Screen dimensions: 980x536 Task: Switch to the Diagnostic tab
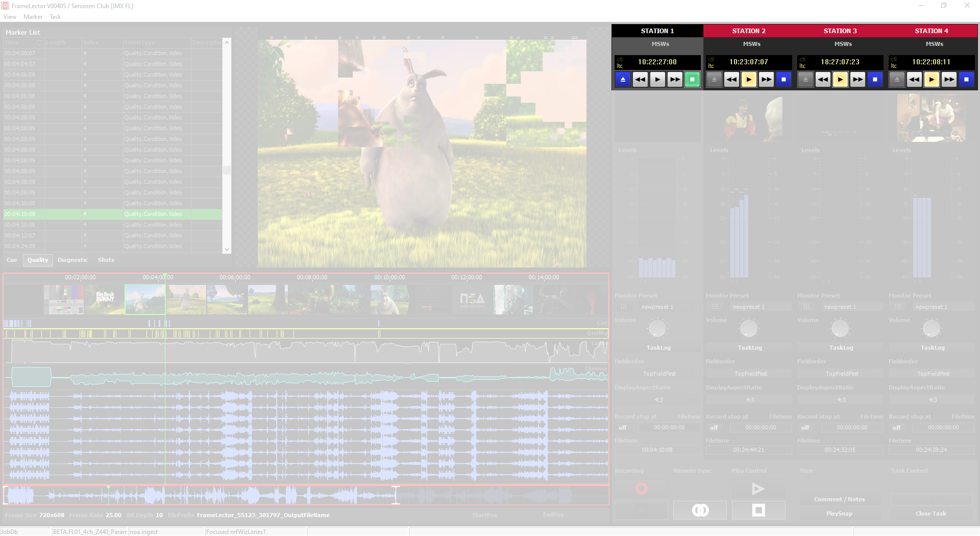coord(72,260)
